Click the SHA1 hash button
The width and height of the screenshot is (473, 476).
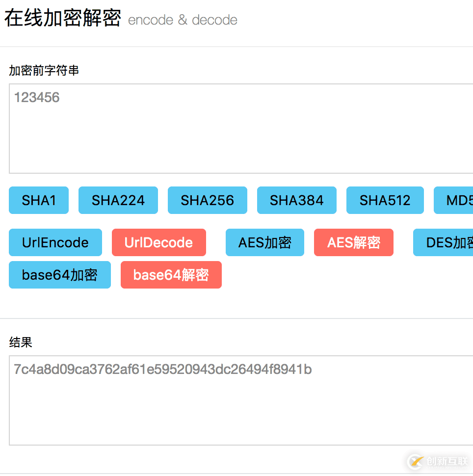point(38,200)
